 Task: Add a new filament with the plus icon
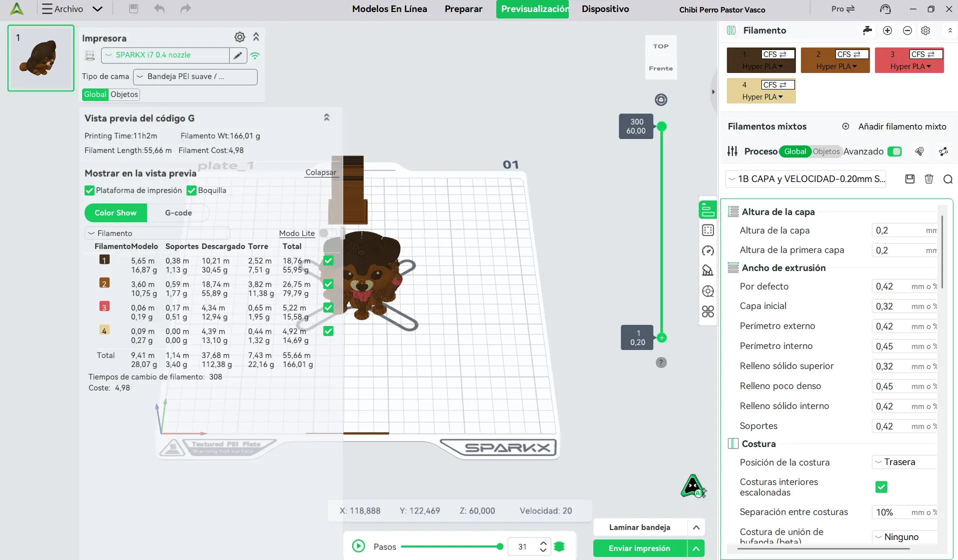coord(887,30)
